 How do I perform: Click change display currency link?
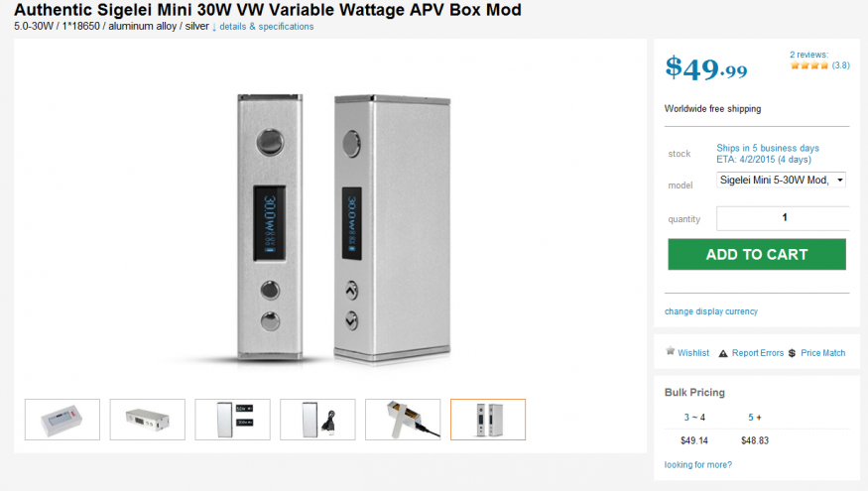(x=711, y=311)
